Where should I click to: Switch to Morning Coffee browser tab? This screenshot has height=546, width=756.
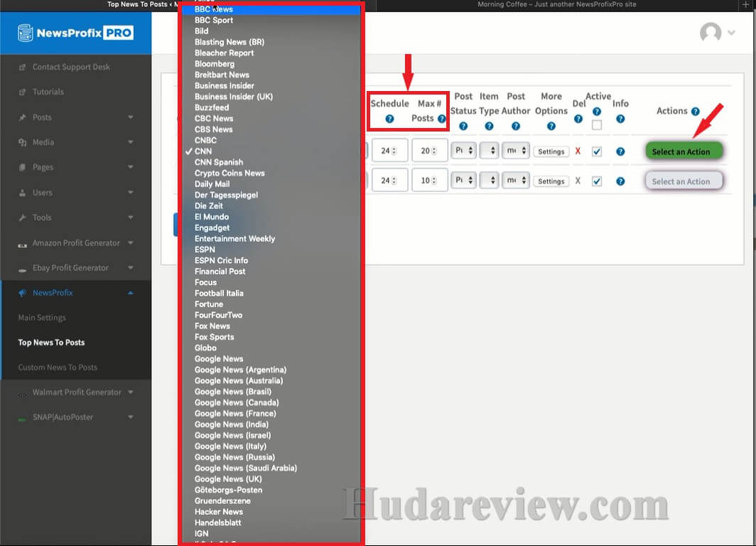556,5
